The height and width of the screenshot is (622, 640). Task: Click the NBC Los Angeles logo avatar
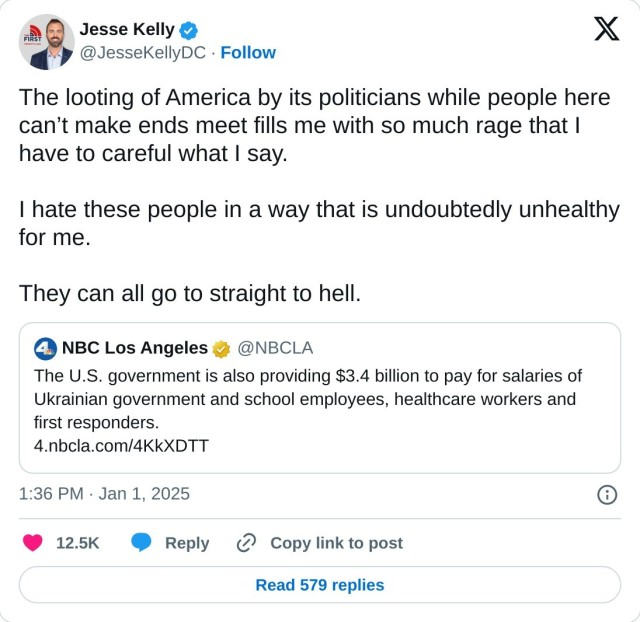tap(45, 348)
